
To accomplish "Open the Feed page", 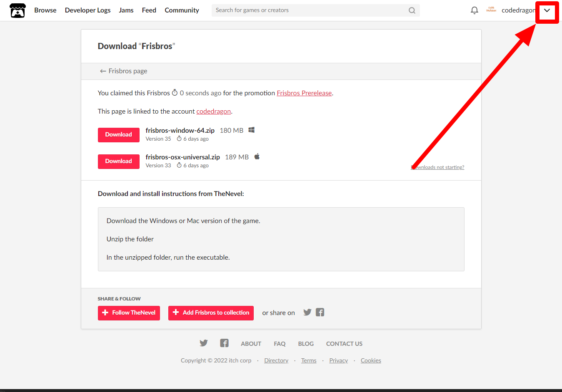I will tap(149, 10).
